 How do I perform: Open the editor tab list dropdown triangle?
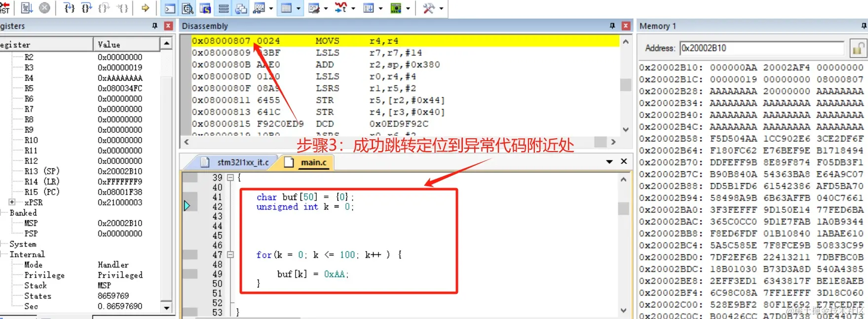[x=609, y=161]
